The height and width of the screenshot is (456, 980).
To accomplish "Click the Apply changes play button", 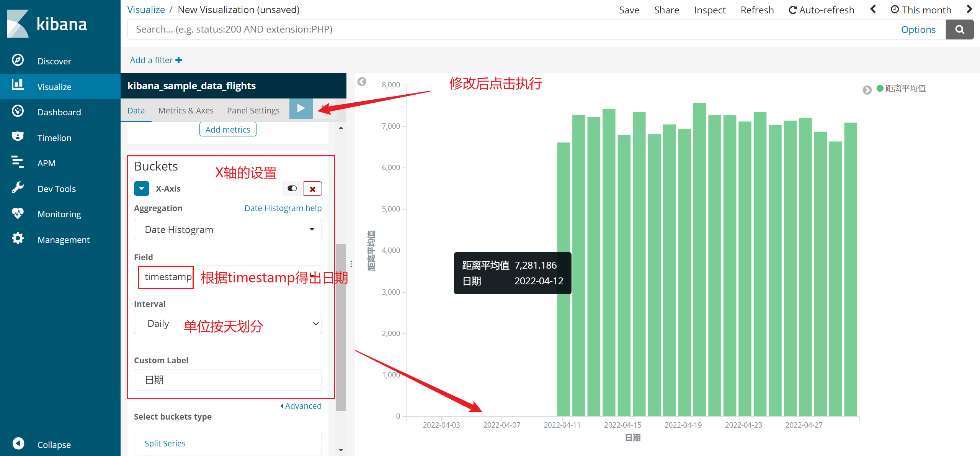I will click(x=301, y=109).
